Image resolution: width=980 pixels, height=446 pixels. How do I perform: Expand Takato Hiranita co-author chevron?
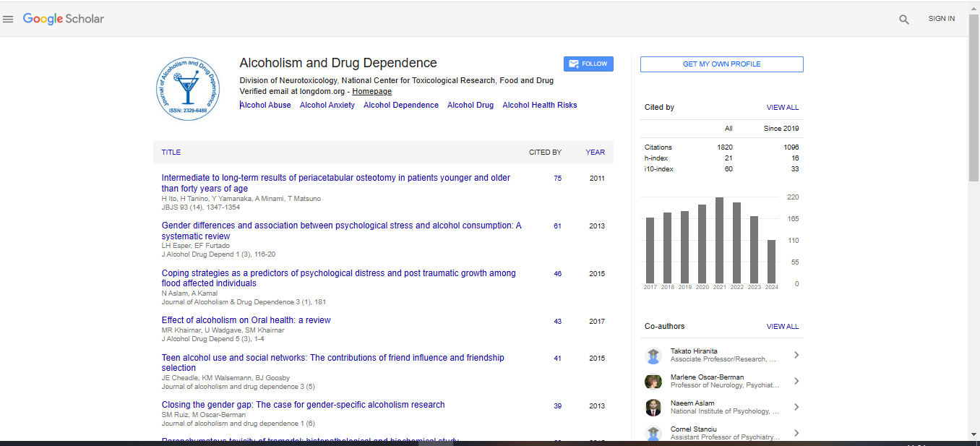pyautogui.click(x=796, y=355)
